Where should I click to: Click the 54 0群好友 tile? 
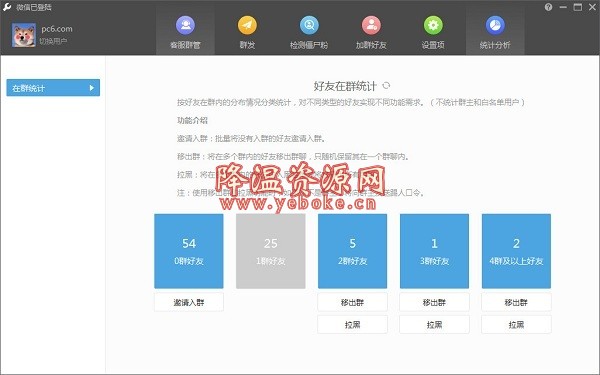click(x=189, y=251)
